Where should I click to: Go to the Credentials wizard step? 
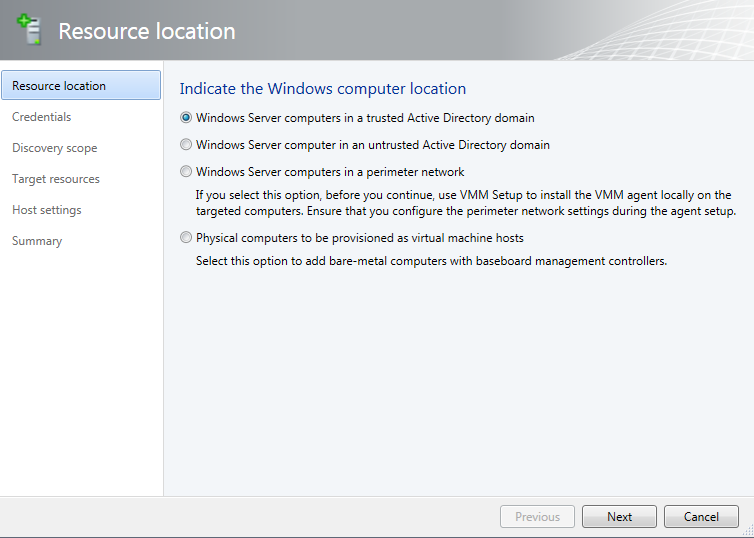[x=41, y=117]
